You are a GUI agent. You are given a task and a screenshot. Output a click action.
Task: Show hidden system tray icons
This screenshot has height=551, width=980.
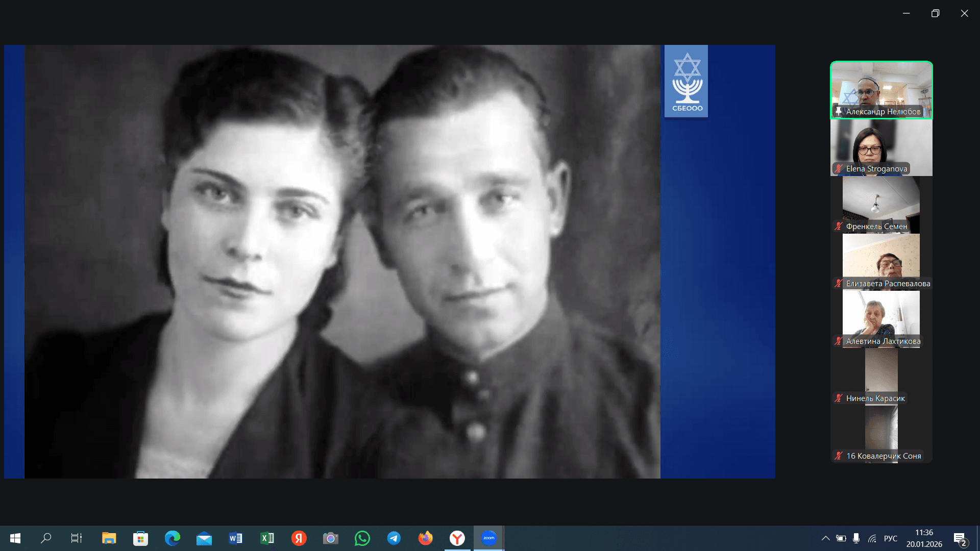point(825,538)
